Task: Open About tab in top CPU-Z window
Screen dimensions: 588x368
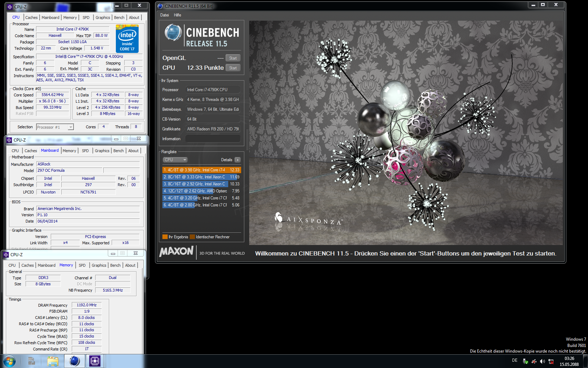Action: (134, 18)
